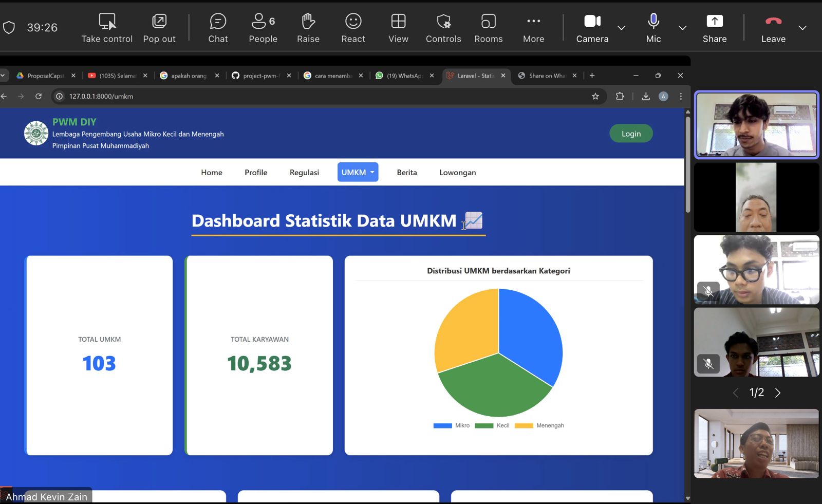The image size is (822, 504).
Task: Click the green Login button
Action: click(631, 134)
